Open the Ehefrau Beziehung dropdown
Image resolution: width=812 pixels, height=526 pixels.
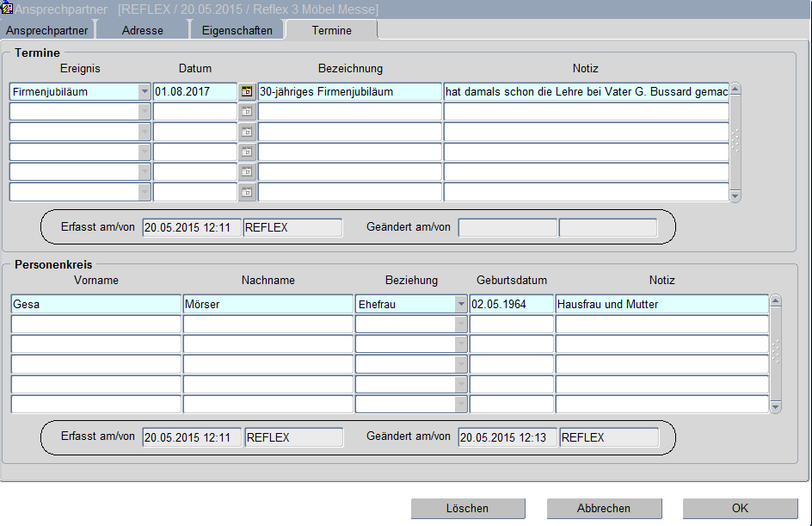click(461, 304)
